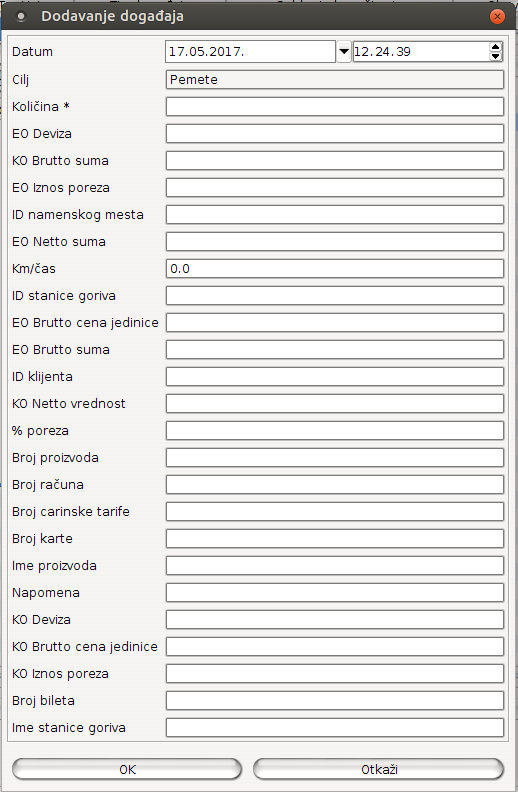Viewport: 518px width, 792px height.
Task: Focus the EO Deviza field
Action: 335,134
